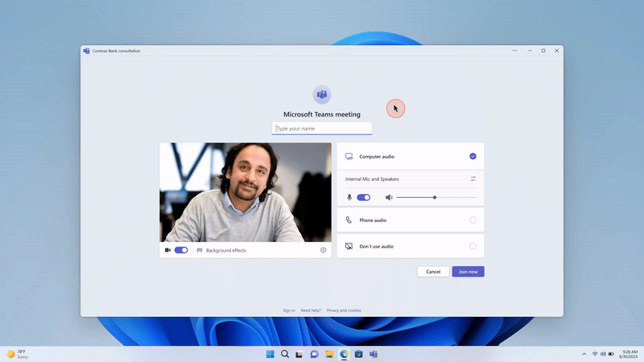This screenshot has width=644, height=362.
Task: Open Windows Search from the taskbar
Action: 285,354
